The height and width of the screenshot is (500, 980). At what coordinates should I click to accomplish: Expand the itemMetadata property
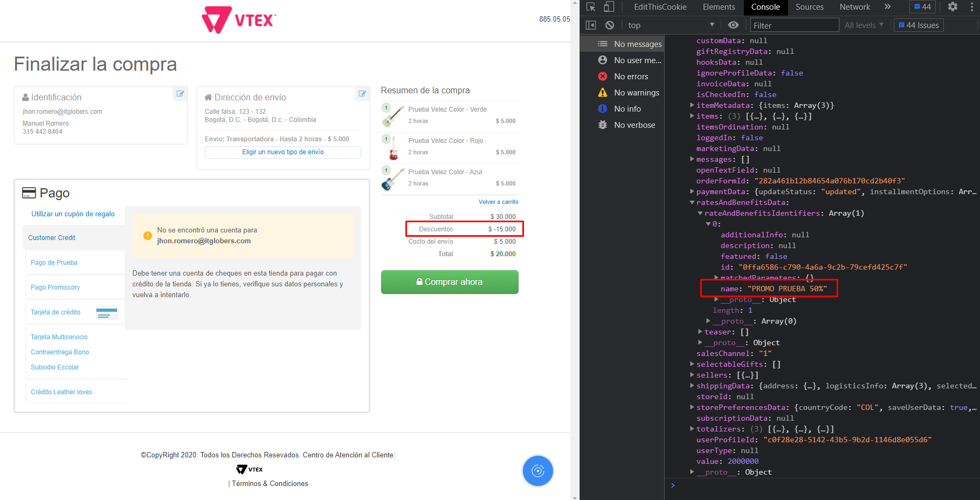692,105
